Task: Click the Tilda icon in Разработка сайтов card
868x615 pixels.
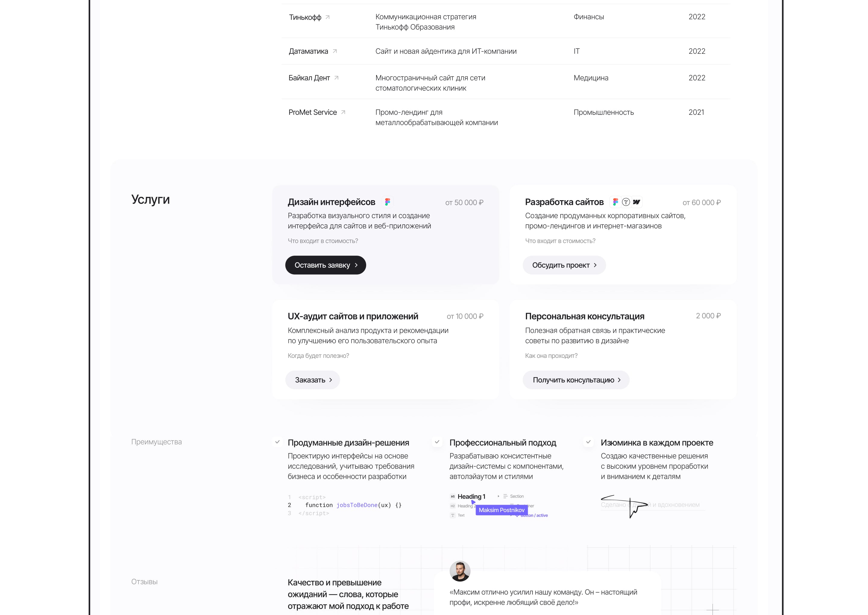Action: point(626,202)
